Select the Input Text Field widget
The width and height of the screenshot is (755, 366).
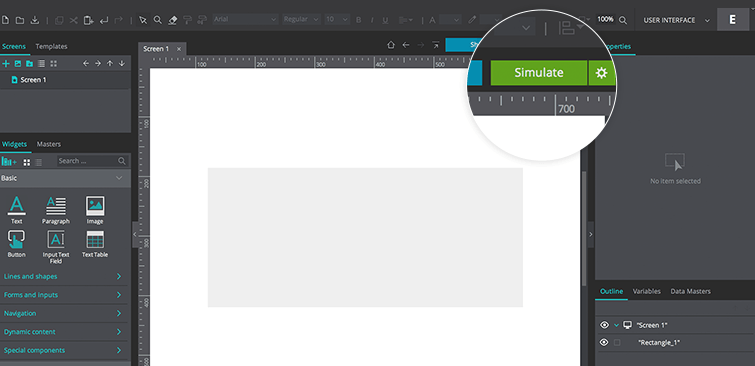pyautogui.click(x=56, y=247)
